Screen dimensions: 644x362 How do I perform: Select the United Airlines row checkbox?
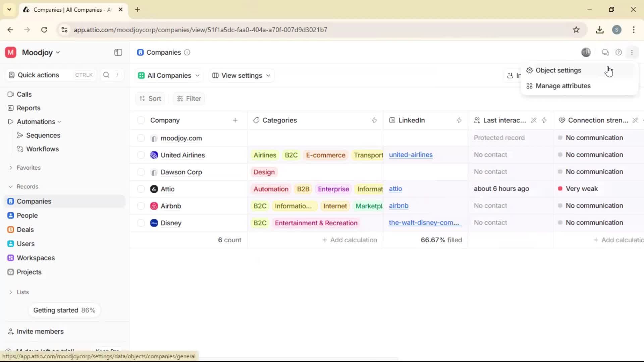click(x=141, y=155)
